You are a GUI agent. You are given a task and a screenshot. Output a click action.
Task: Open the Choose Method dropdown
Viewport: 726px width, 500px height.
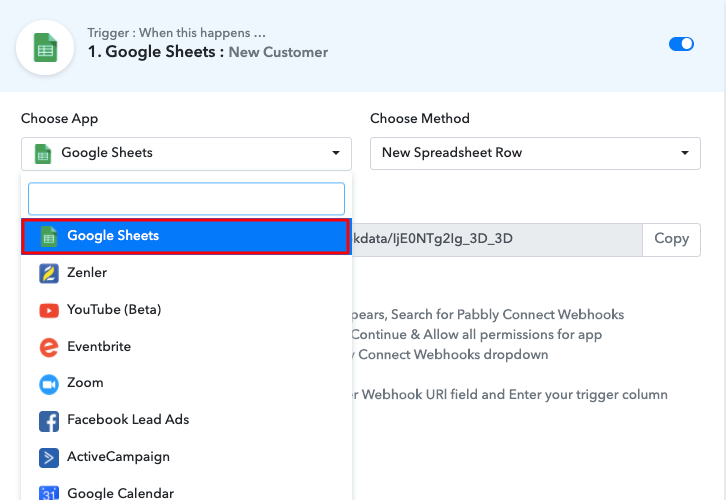pos(535,153)
